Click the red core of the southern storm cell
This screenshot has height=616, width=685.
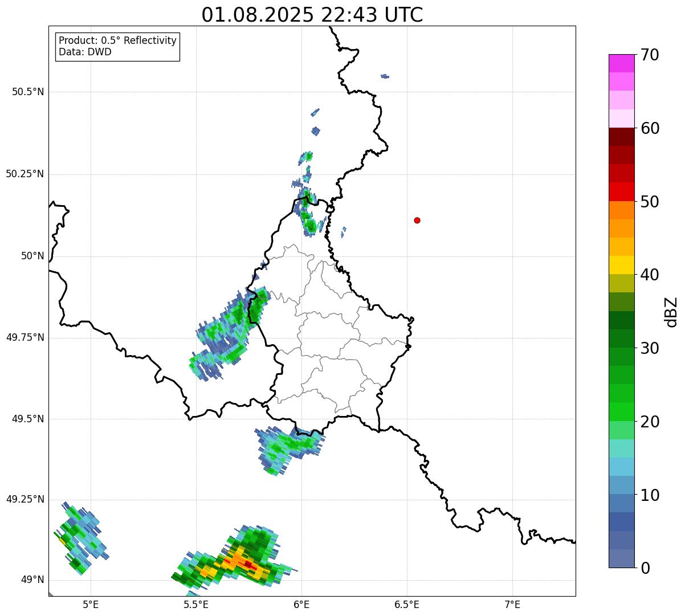click(x=248, y=564)
